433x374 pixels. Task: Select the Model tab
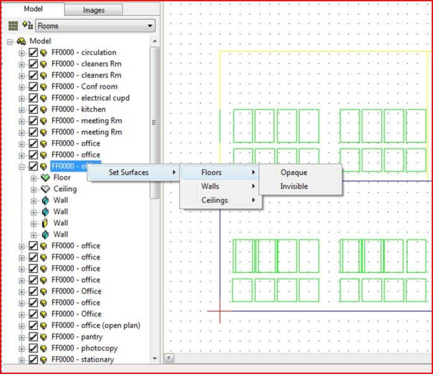[33, 9]
